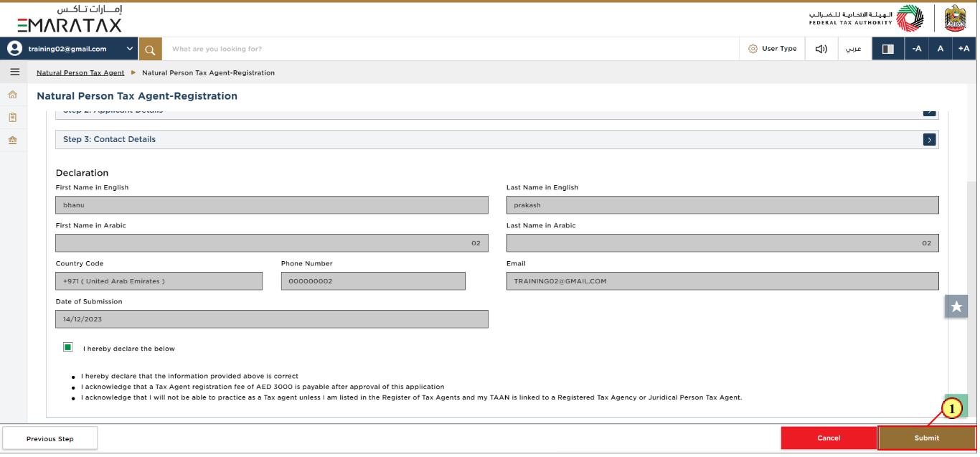Click the EmaraTax logo

click(70, 19)
